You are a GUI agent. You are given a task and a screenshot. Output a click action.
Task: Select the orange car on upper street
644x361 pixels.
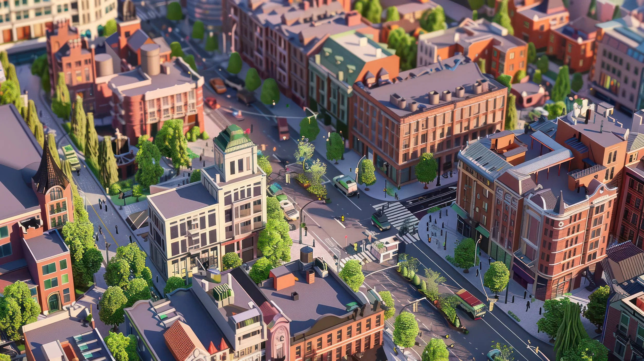[x=218, y=86]
